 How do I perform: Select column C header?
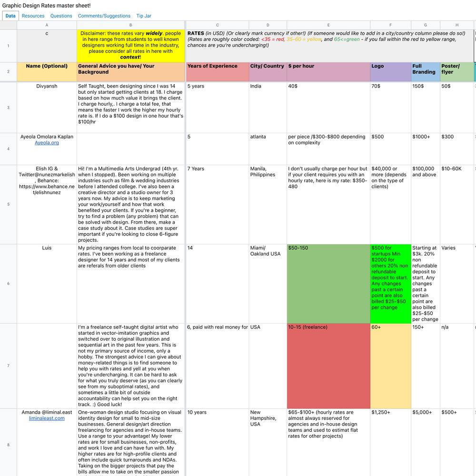tap(218, 25)
